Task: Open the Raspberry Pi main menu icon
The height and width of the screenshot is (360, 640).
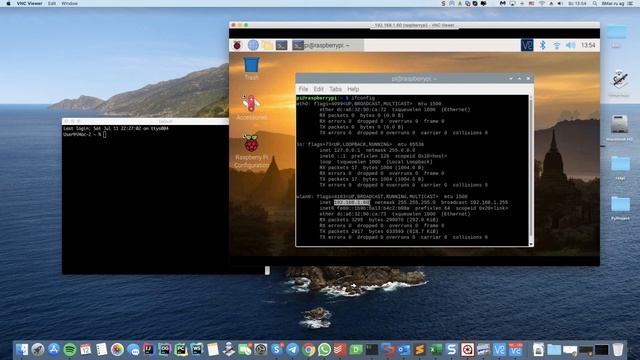Action: [237, 45]
